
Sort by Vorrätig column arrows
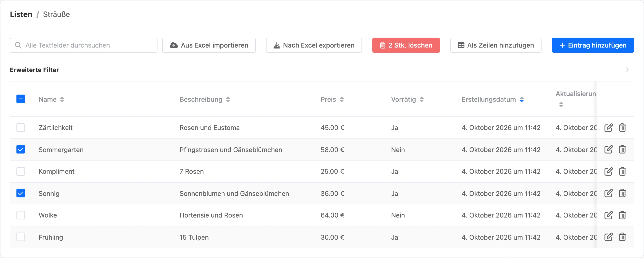pyautogui.click(x=421, y=99)
